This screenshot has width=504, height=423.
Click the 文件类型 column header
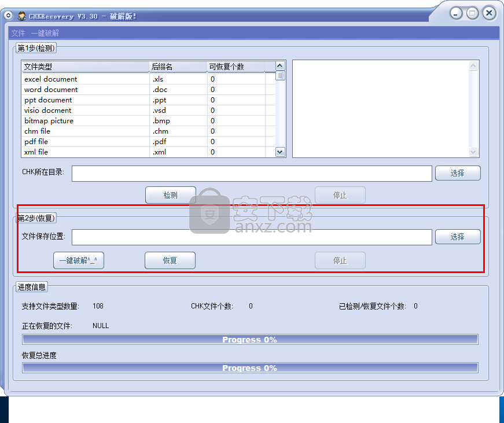click(x=86, y=67)
